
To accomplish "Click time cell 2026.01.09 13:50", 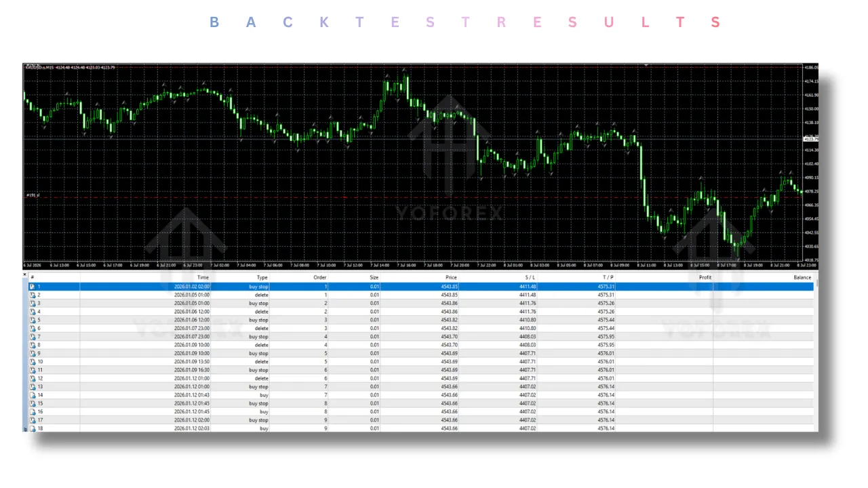I will (191, 362).
